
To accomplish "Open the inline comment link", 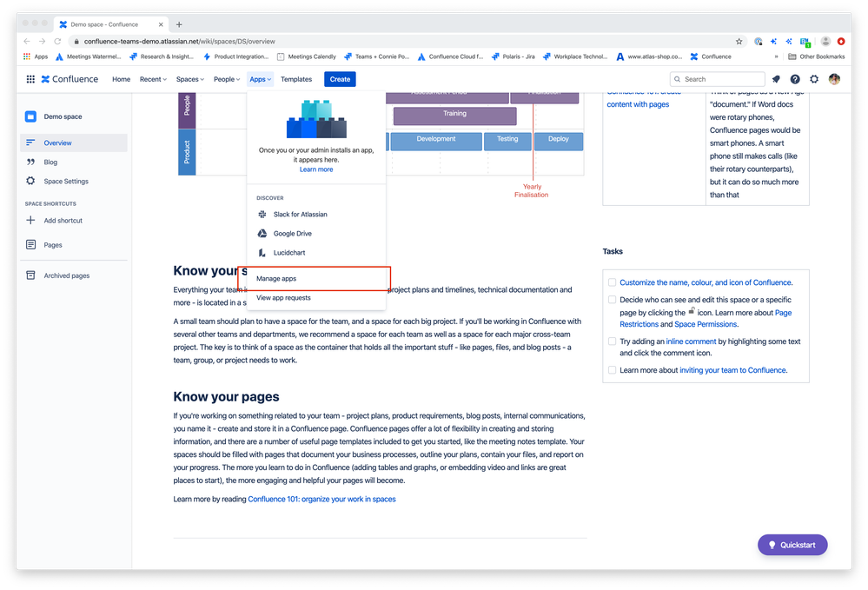I will coord(691,341).
